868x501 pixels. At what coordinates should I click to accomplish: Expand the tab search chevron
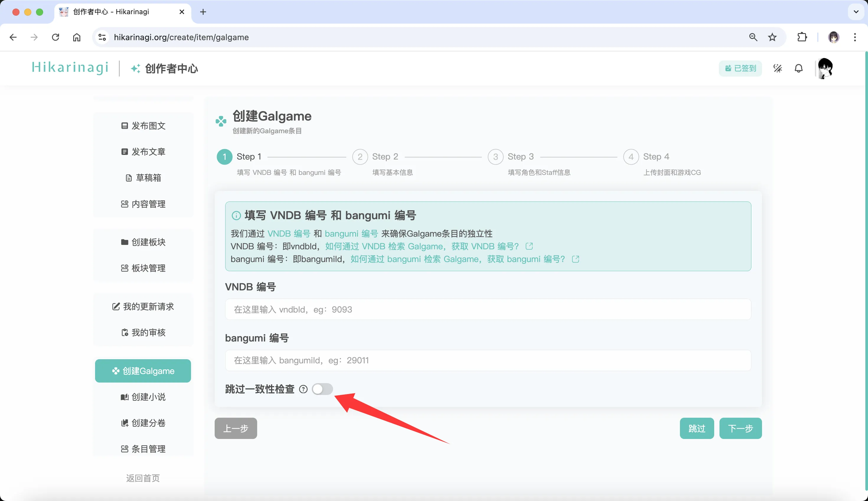[x=856, y=12]
